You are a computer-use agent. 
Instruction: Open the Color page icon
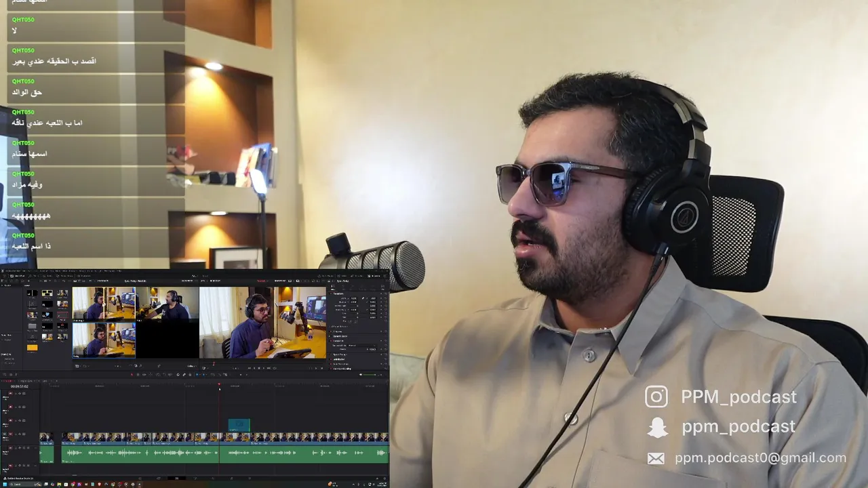point(213,478)
